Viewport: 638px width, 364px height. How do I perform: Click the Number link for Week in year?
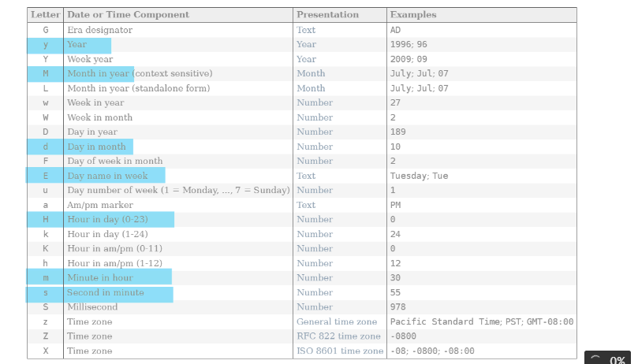coord(315,102)
